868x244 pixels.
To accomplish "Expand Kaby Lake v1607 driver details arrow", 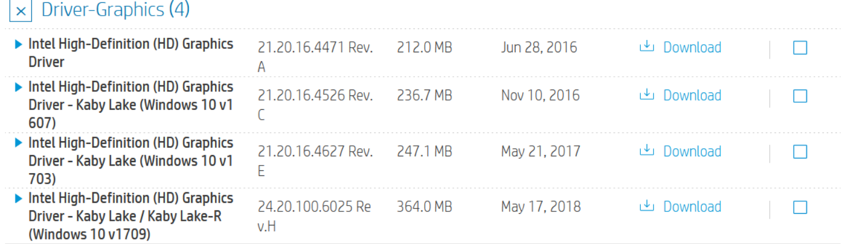I will tap(19, 87).
